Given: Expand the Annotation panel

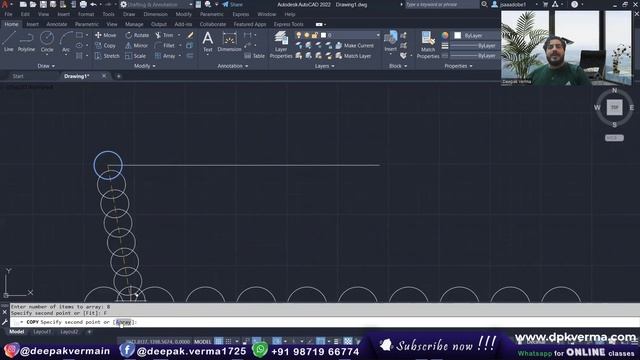Looking at the screenshot, I should pos(232,66).
